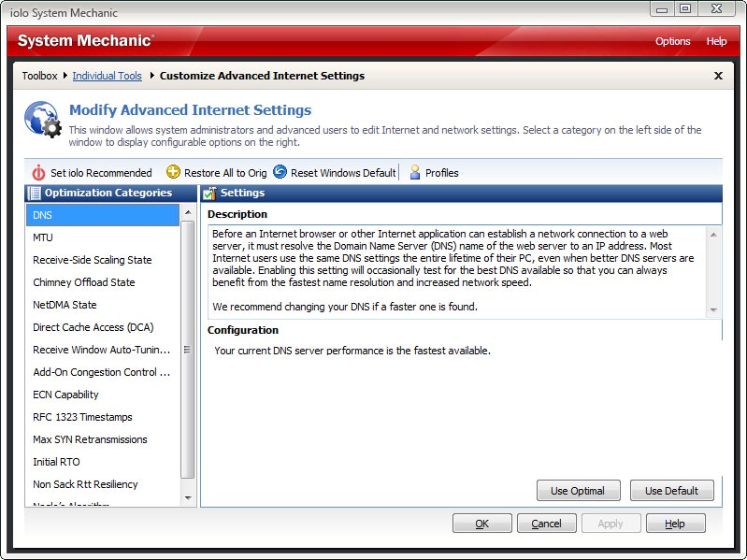747x560 pixels.
Task: Open the Options menu
Action: coord(673,41)
